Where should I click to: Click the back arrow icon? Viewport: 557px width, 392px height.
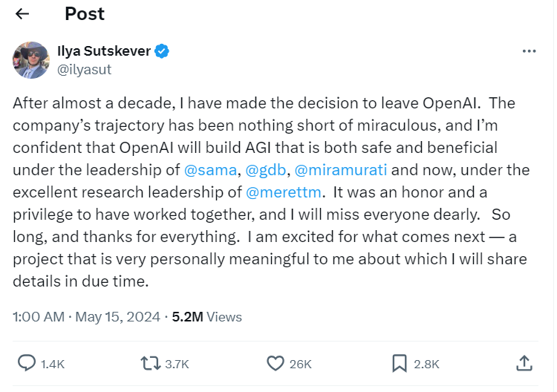(x=22, y=14)
